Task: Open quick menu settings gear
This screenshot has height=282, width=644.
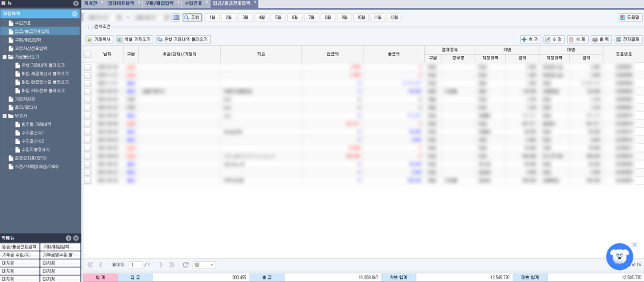Action: pos(69,238)
